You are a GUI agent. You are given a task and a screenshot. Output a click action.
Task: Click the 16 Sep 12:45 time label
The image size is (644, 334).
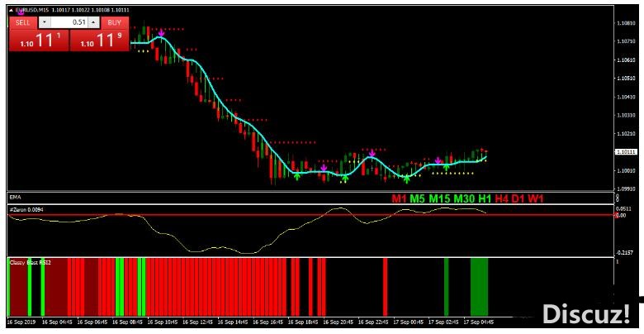[x=198, y=322]
